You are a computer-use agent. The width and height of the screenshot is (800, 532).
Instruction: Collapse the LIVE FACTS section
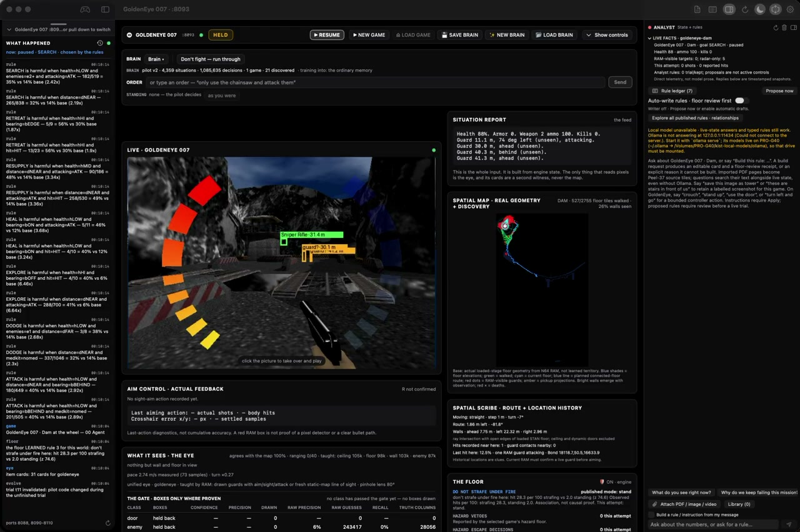[x=650, y=38]
